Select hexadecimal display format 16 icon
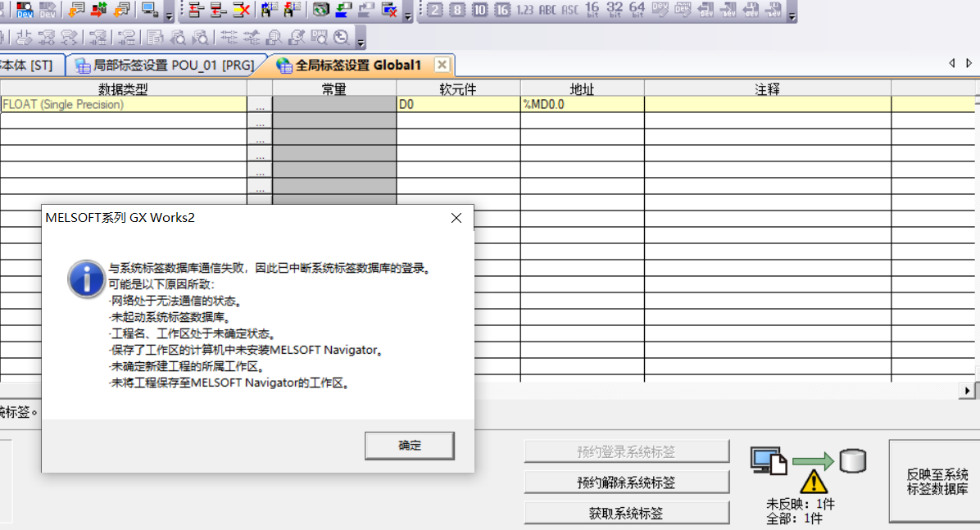 tap(501, 10)
